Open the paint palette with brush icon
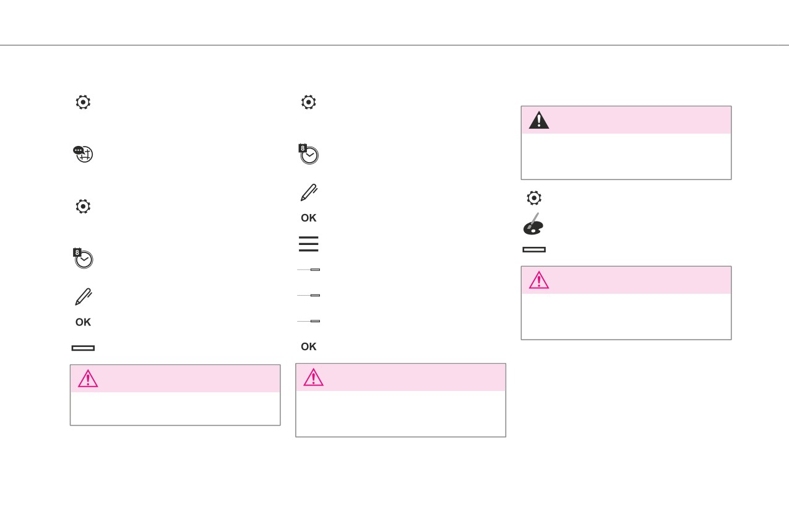Image resolution: width=789 pixels, height=532 pixels. (x=533, y=224)
